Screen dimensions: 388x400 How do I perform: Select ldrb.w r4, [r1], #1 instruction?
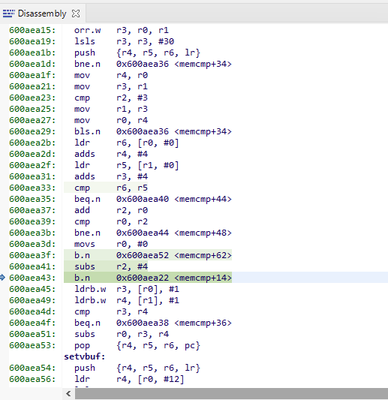click(x=127, y=300)
